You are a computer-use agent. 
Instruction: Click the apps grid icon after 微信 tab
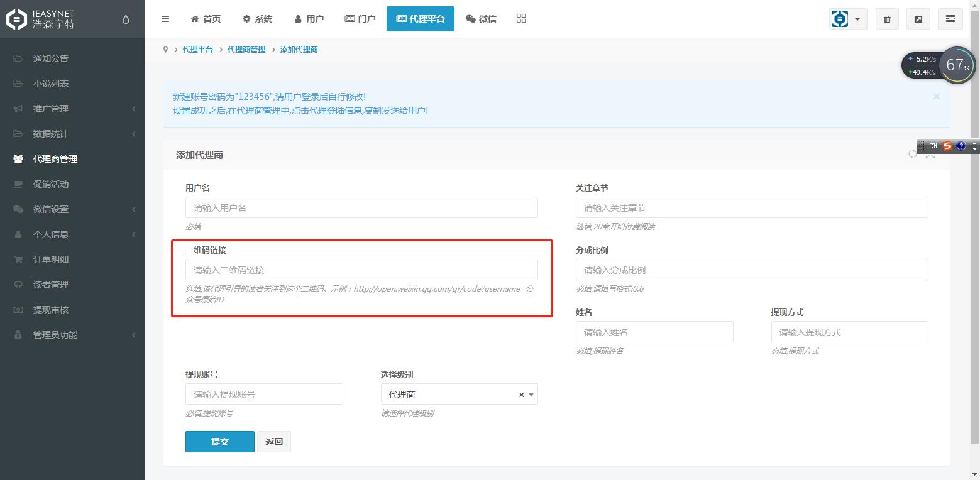520,18
